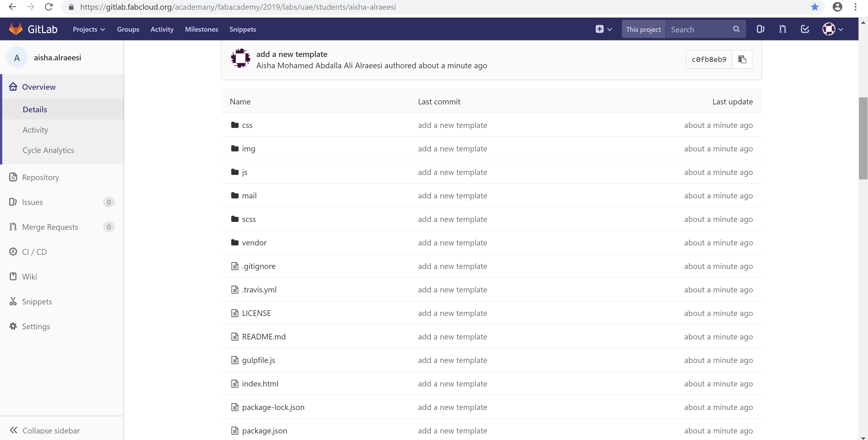Open the vendor folder
Viewport: 868px width, 440px height.
(x=254, y=242)
